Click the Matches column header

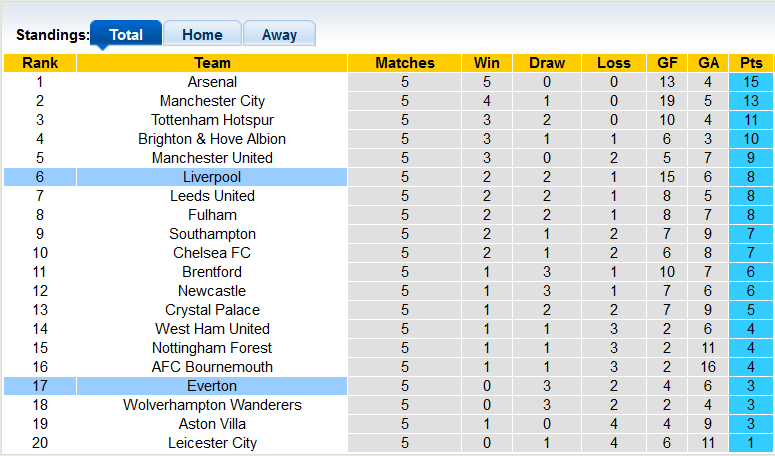tap(405, 63)
